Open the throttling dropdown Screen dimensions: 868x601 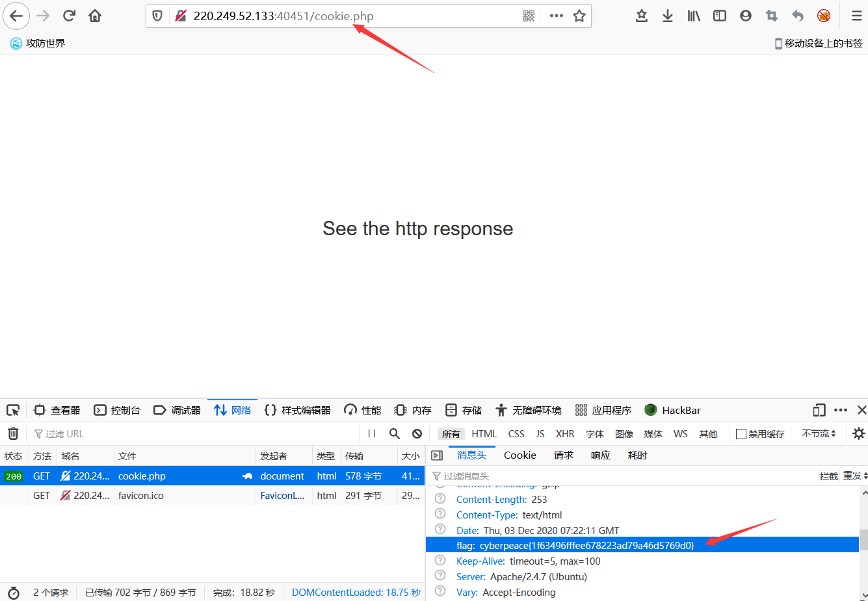[819, 433]
